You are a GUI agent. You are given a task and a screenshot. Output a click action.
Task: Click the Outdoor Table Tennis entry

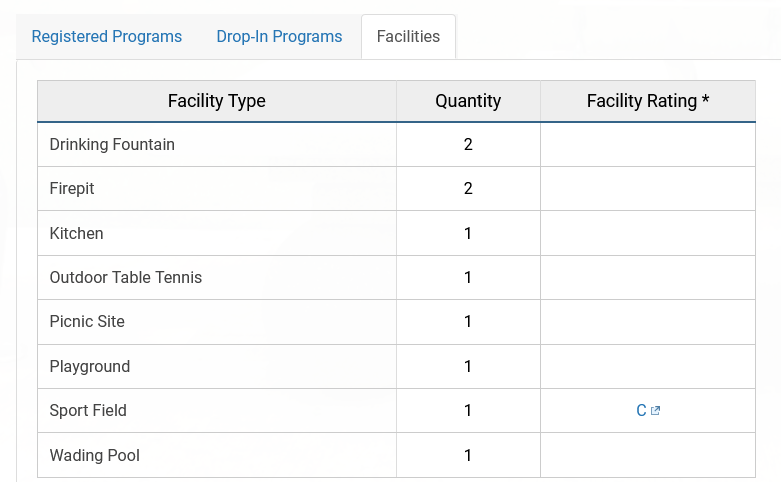pyautogui.click(x=126, y=277)
